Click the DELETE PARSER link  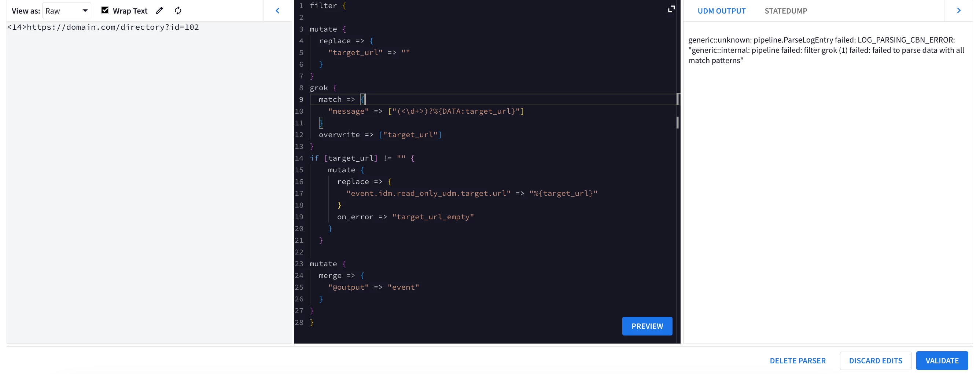tap(797, 360)
